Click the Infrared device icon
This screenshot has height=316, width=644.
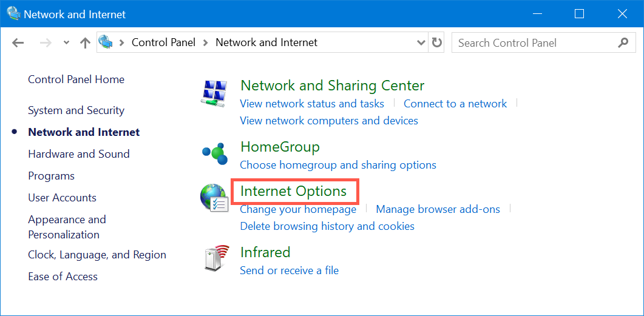click(x=214, y=259)
